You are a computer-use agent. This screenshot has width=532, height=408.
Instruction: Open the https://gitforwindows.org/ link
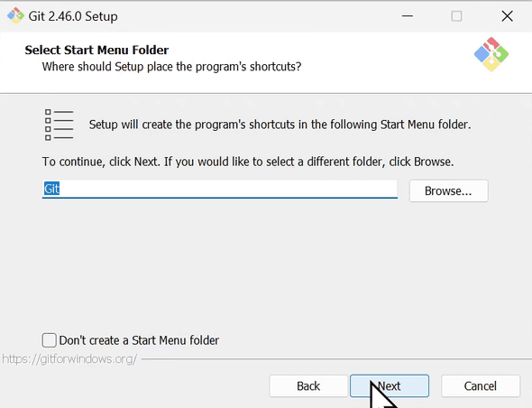(69, 358)
